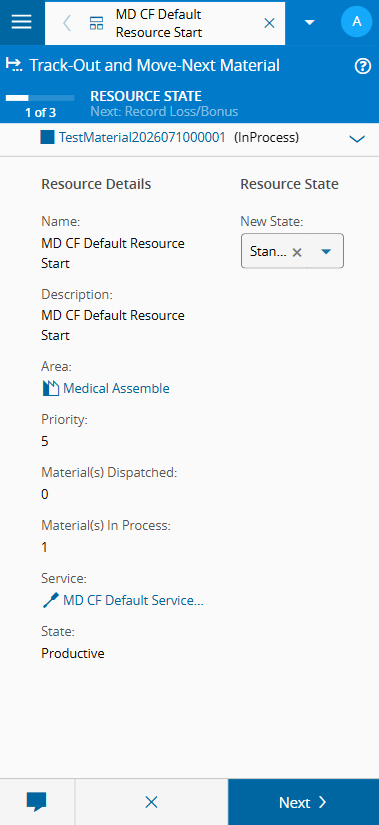Open the help question mark icon
Screen dimensions: 379x825
[363, 66]
